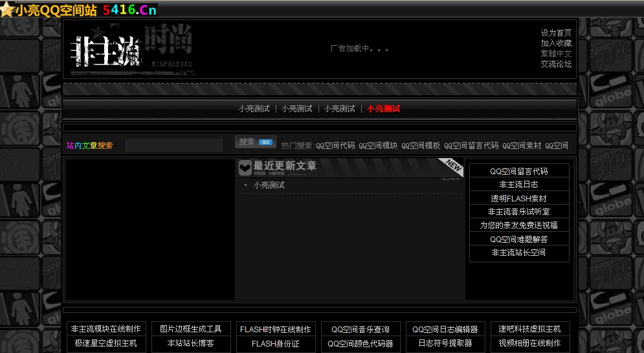The height and width of the screenshot is (353, 644).
Task: Click the 热门搜索 label text
Action: click(x=298, y=146)
